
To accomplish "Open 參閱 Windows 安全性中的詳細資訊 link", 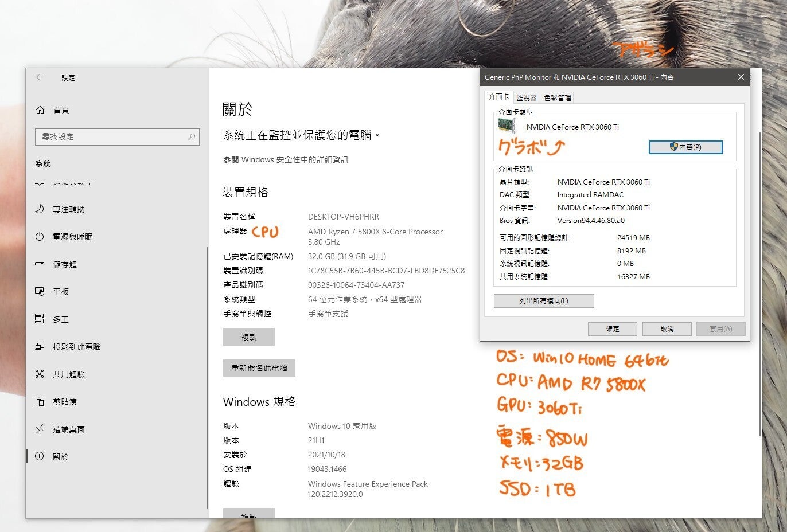I will pos(286,159).
